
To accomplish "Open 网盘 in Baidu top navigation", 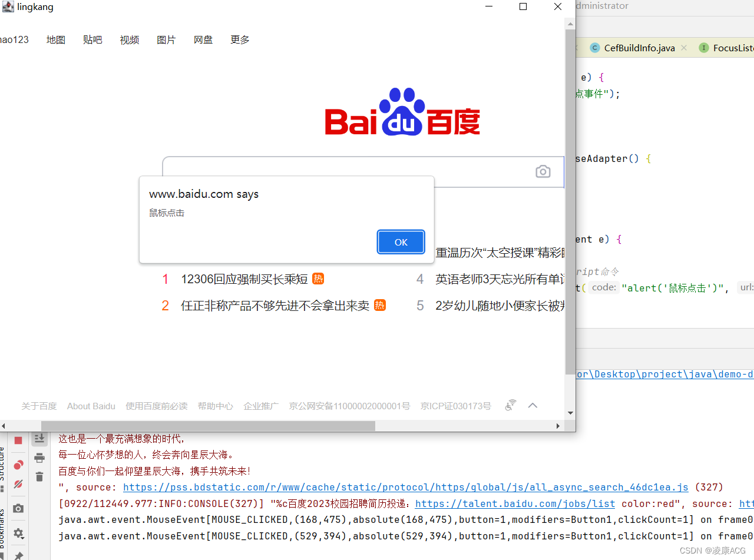I will click(x=203, y=39).
